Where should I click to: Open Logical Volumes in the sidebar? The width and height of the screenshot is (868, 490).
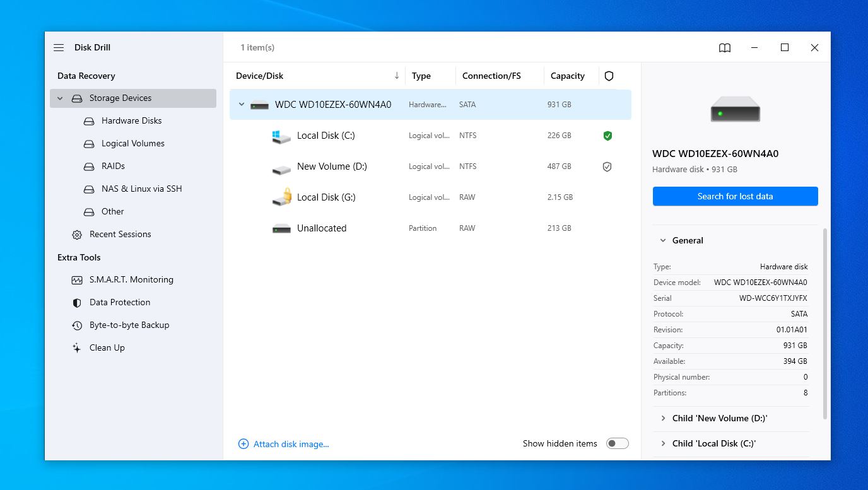133,143
